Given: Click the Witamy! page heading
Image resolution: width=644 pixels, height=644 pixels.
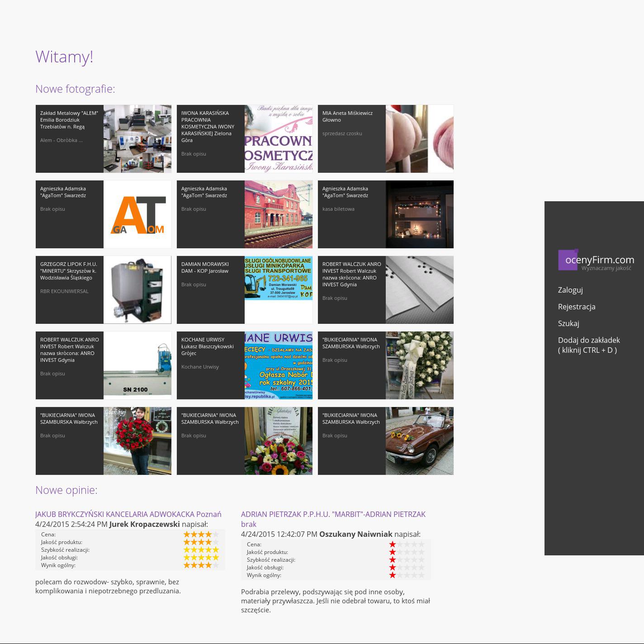Looking at the screenshot, I should point(64,57).
